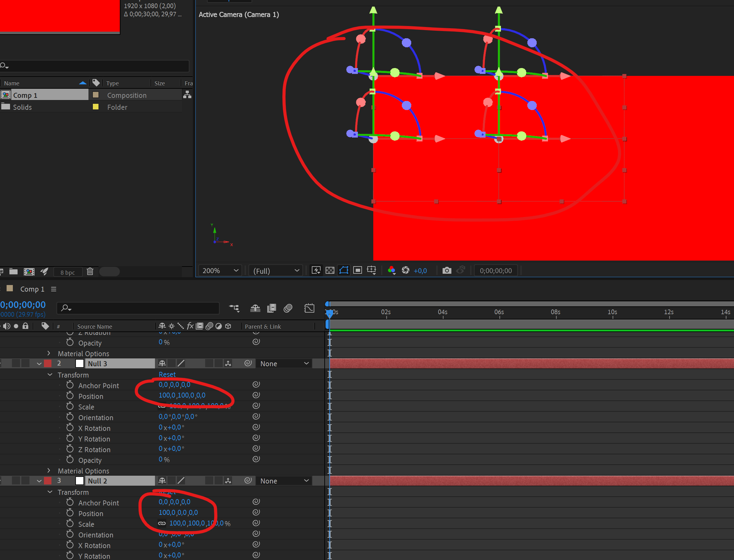Click the trash icon in the project panel
This screenshot has width=734, height=560.
coord(90,272)
